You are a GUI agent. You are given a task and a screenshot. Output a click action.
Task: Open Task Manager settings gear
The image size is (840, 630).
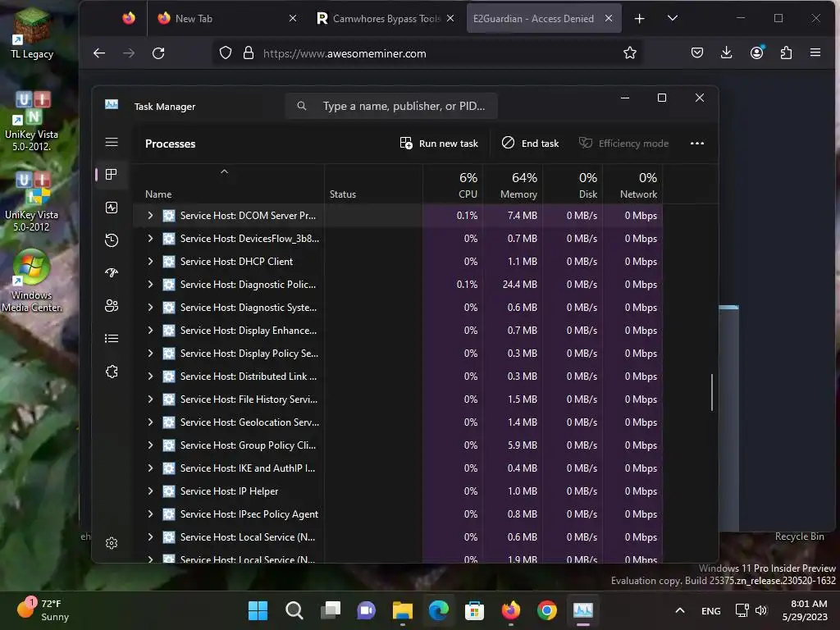click(112, 543)
